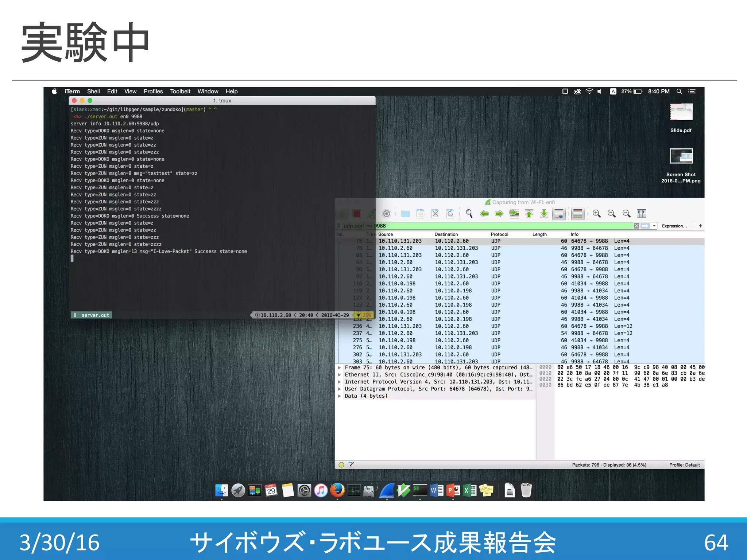Open Wireshark shark fin Dock icon
This screenshot has height=560, width=747.
point(387,490)
